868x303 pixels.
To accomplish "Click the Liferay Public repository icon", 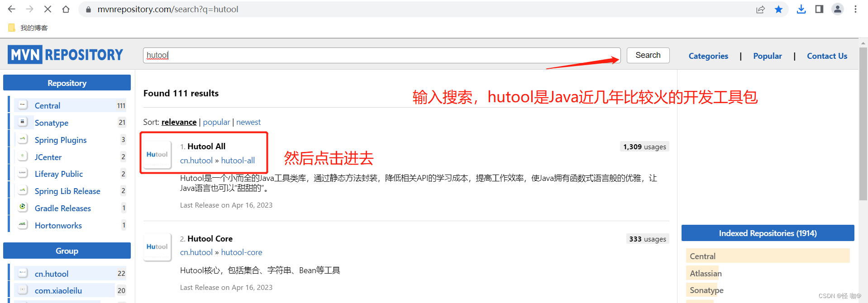I will [23, 173].
